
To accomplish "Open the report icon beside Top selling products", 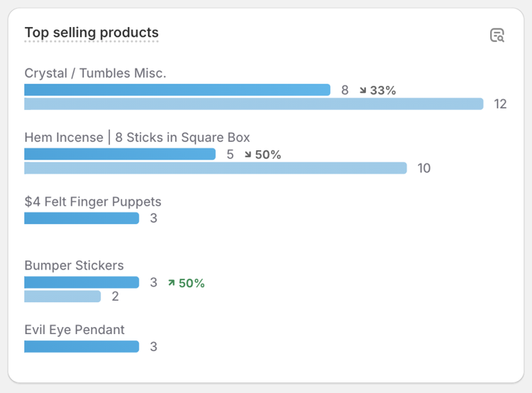I will coord(497,35).
